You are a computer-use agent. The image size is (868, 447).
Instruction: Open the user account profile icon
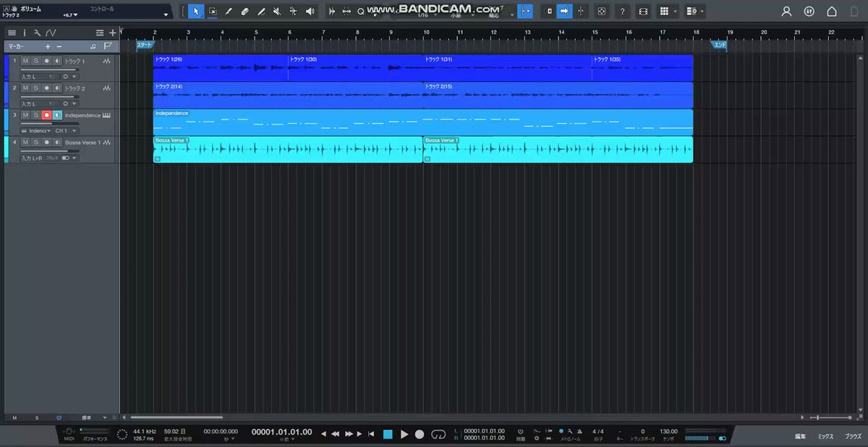click(x=787, y=12)
